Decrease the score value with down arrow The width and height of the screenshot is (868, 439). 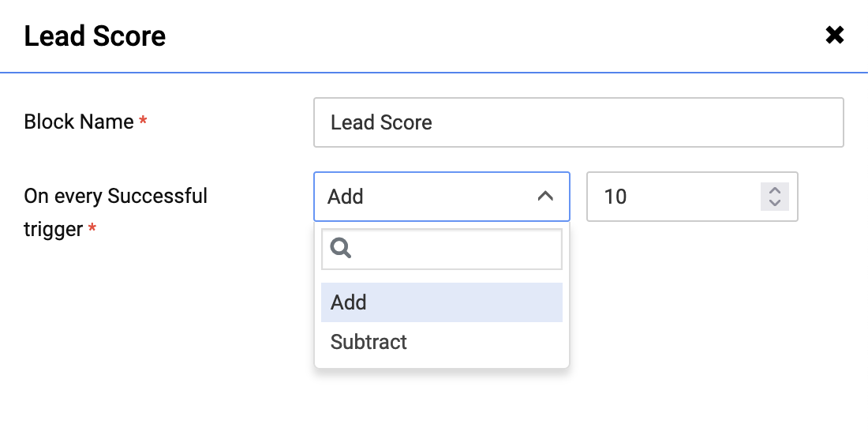click(774, 203)
